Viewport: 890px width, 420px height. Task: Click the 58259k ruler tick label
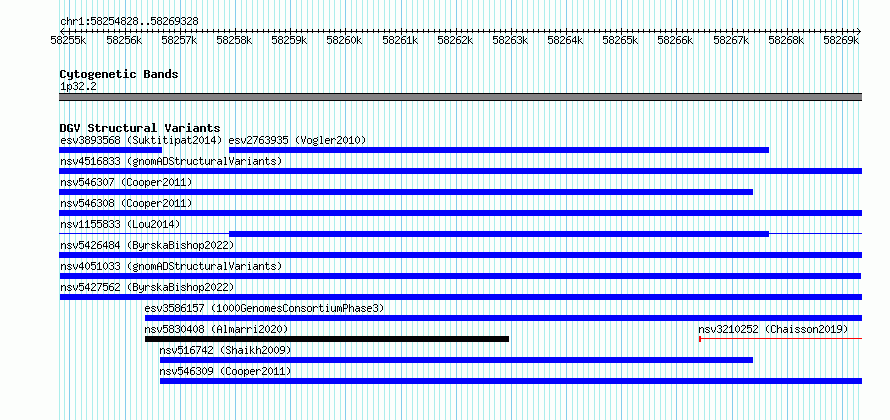tap(289, 40)
